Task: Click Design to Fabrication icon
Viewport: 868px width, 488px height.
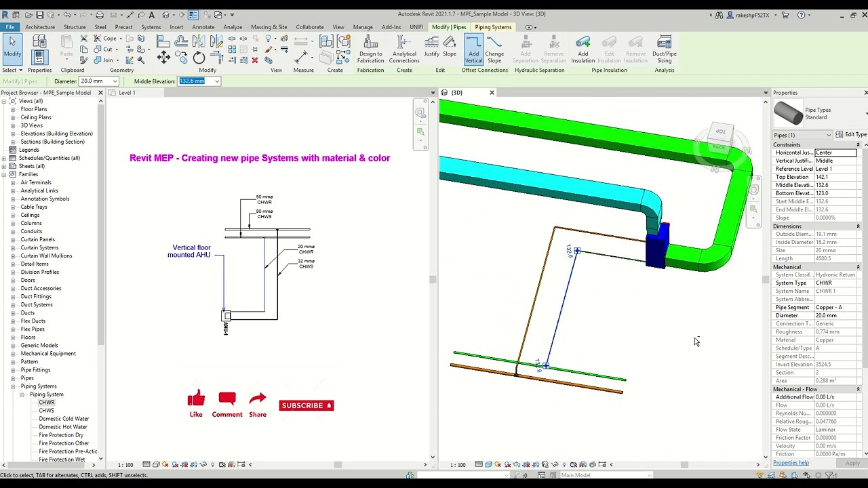Action: coord(370,49)
